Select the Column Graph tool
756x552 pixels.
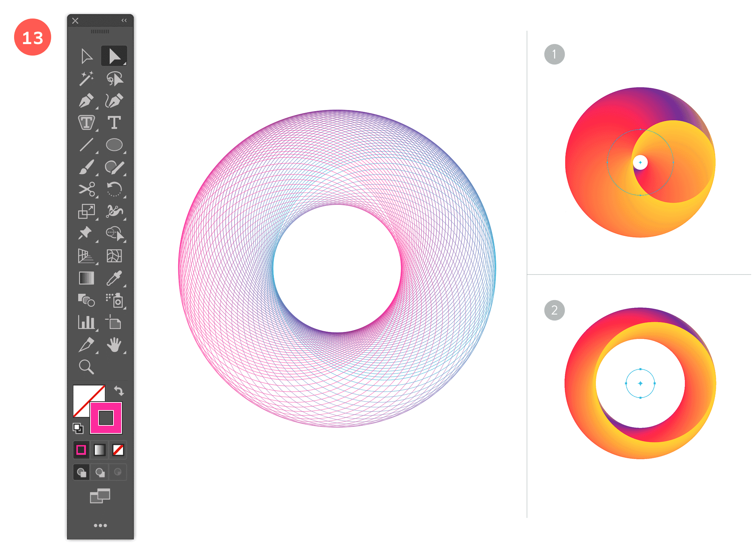click(86, 322)
